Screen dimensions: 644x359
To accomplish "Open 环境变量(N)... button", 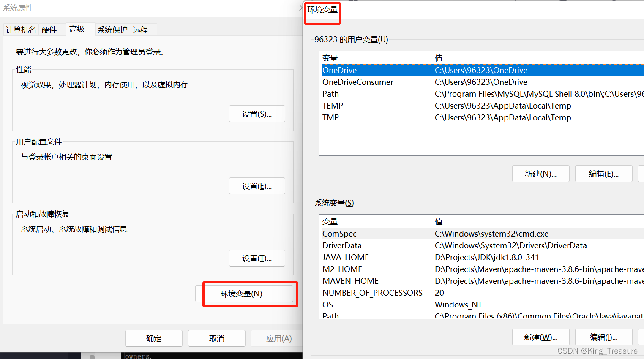I will point(244,294).
